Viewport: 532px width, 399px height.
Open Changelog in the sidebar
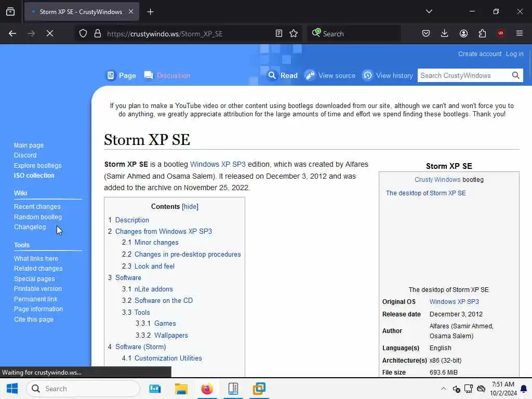30,227
